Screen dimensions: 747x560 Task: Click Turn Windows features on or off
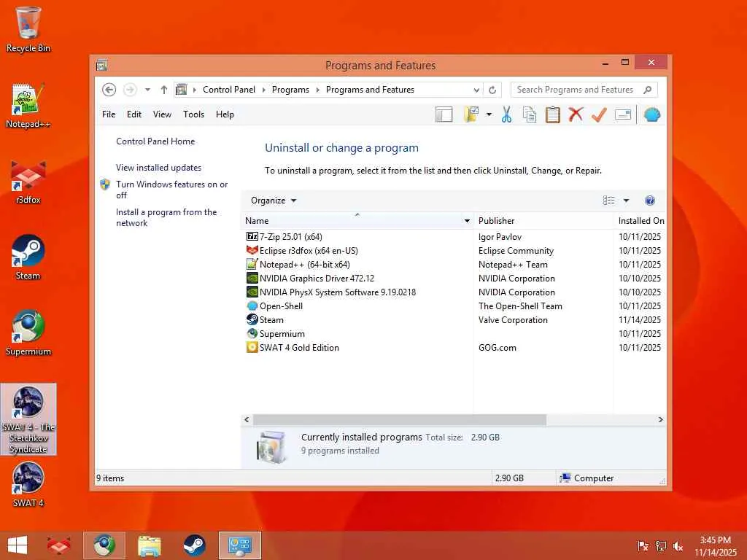(x=171, y=190)
